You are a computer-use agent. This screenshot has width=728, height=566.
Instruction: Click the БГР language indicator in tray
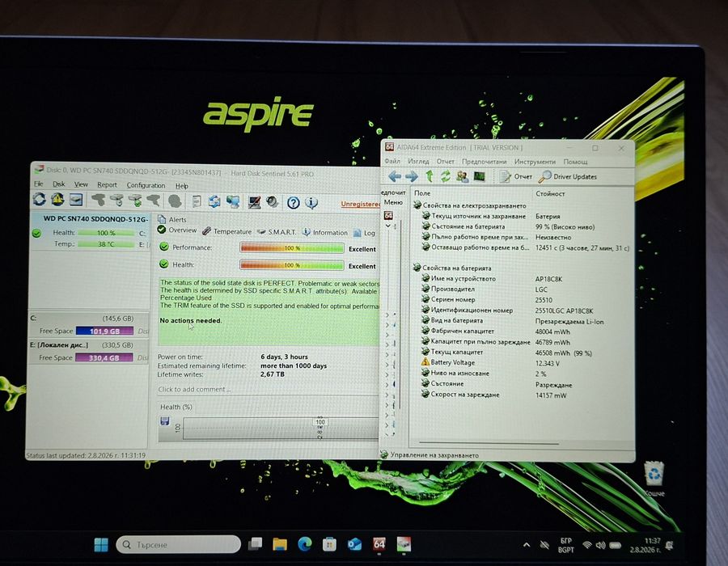coord(566,545)
